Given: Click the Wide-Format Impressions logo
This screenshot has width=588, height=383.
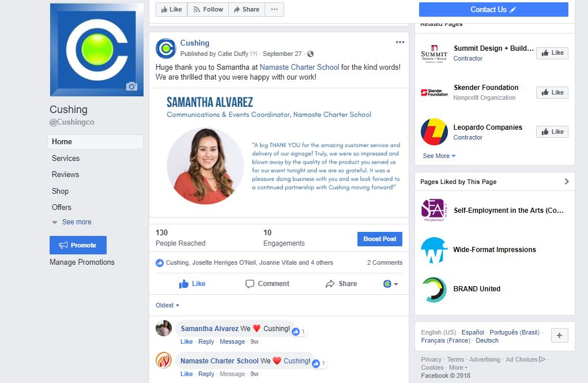Looking at the screenshot, I should point(434,250).
